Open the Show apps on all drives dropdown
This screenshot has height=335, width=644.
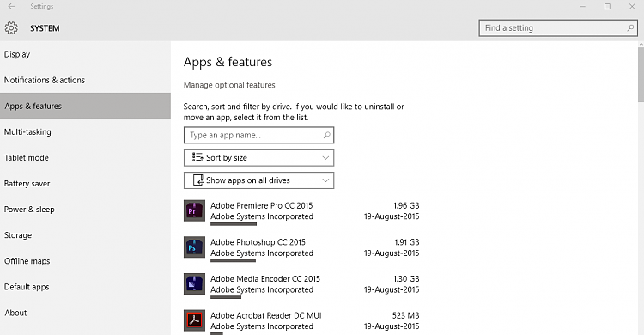(x=258, y=180)
